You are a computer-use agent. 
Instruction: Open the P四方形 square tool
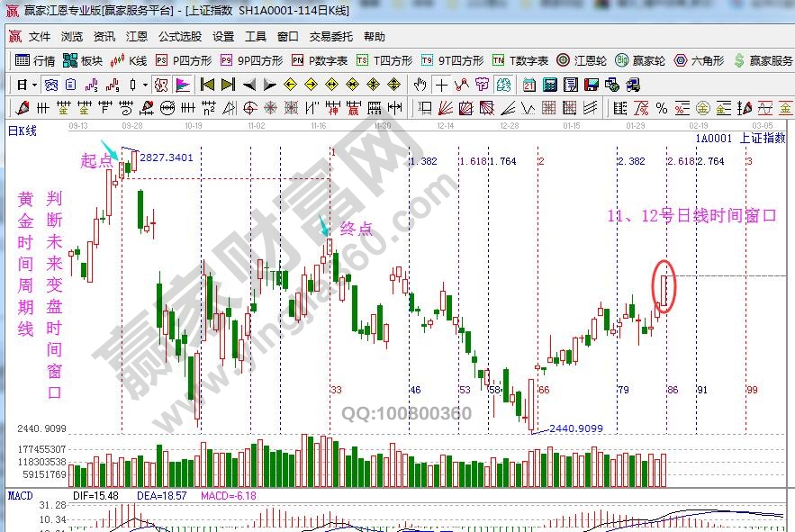tap(184, 61)
